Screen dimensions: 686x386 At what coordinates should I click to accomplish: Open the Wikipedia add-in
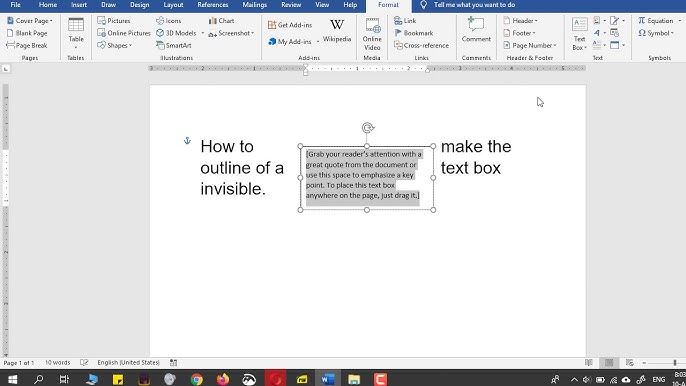pyautogui.click(x=337, y=31)
